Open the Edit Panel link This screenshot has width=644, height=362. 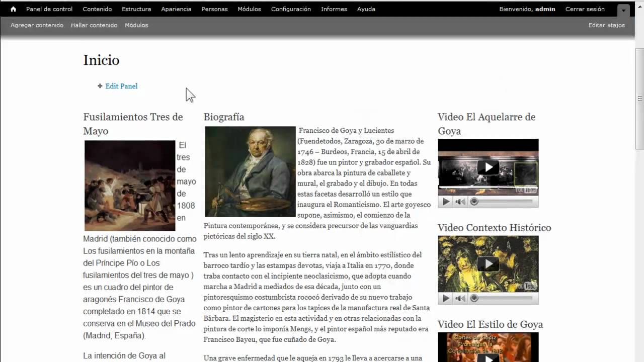[121, 86]
